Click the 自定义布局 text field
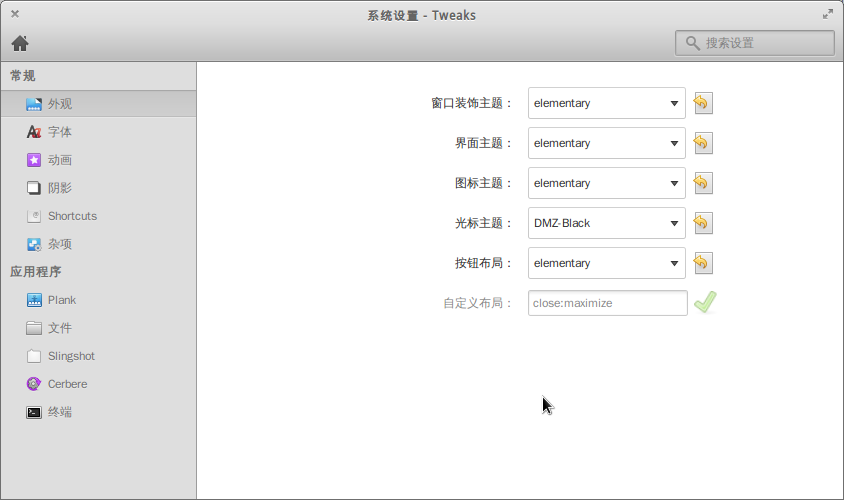 pyautogui.click(x=607, y=303)
